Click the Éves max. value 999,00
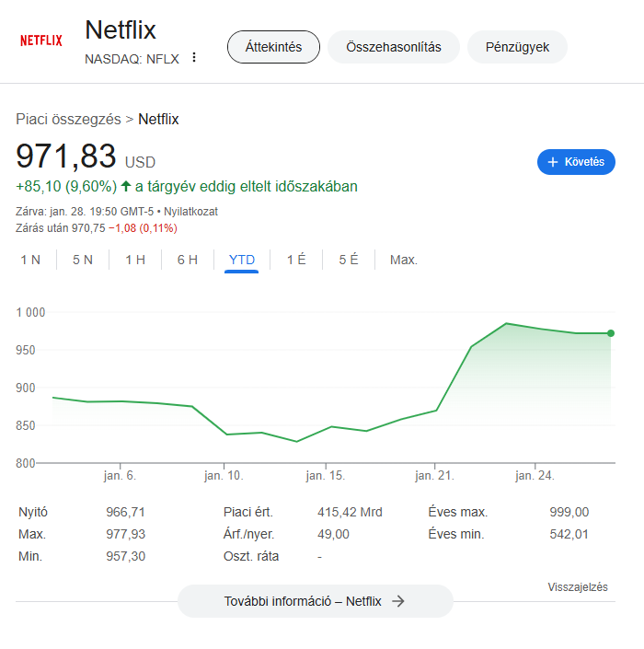This screenshot has height=649, width=644. 569,512
